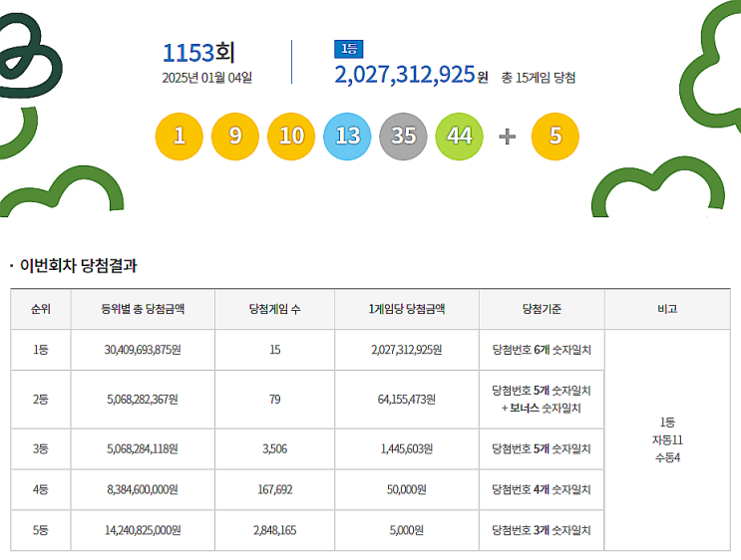Click the 이번회차 당첨결과 section heading

[x=79, y=265]
